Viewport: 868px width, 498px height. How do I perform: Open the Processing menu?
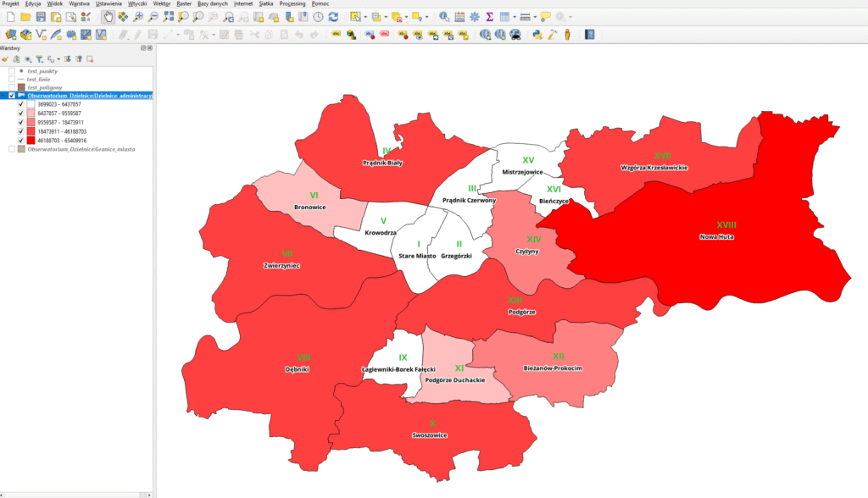coord(292,4)
